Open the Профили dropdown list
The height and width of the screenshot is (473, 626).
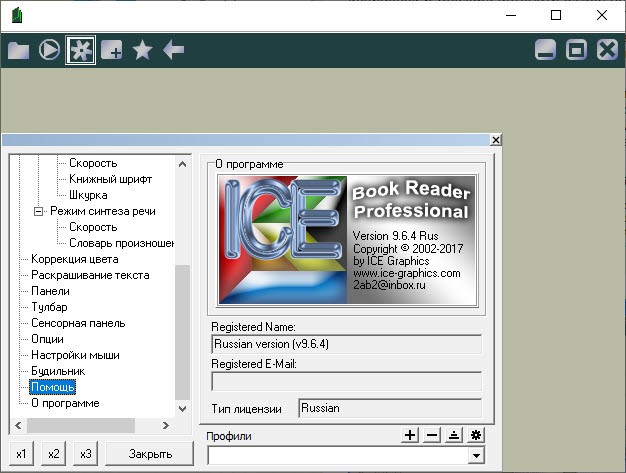(476, 455)
